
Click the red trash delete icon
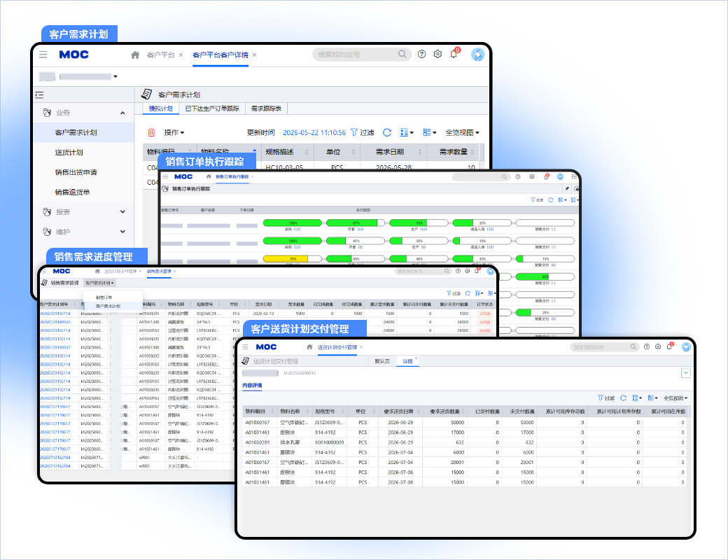[151, 132]
